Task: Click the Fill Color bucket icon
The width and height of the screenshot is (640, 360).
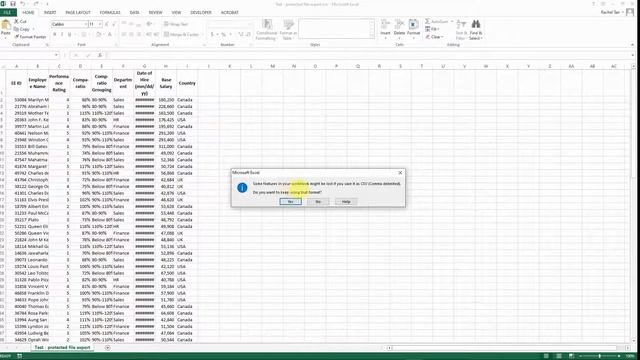Action: coord(98,35)
